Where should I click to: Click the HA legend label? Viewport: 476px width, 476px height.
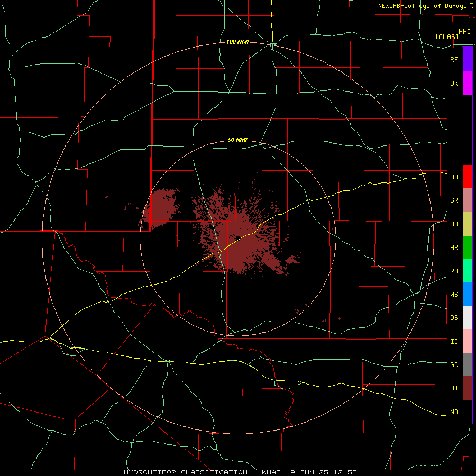454,177
